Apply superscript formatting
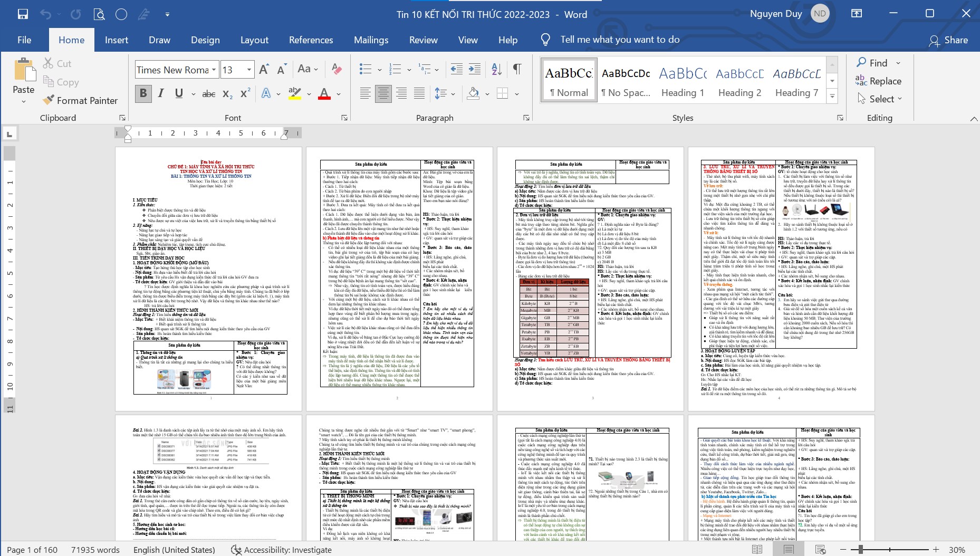The height and width of the screenshot is (556, 980). point(245,94)
